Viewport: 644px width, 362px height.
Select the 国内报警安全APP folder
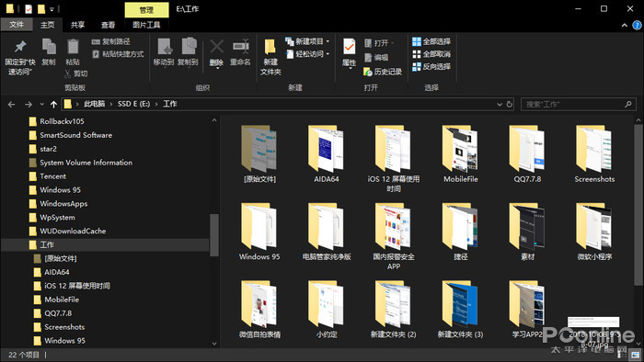tap(394, 237)
